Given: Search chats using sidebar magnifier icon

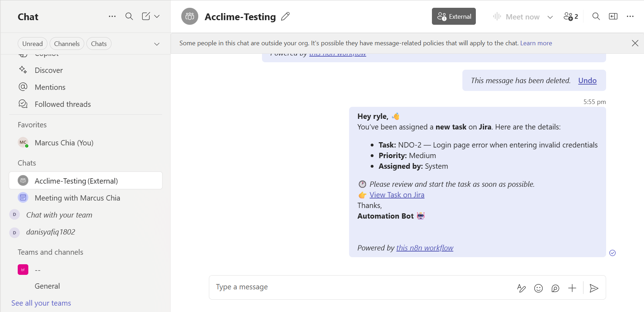Looking at the screenshot, I should 129,16.
